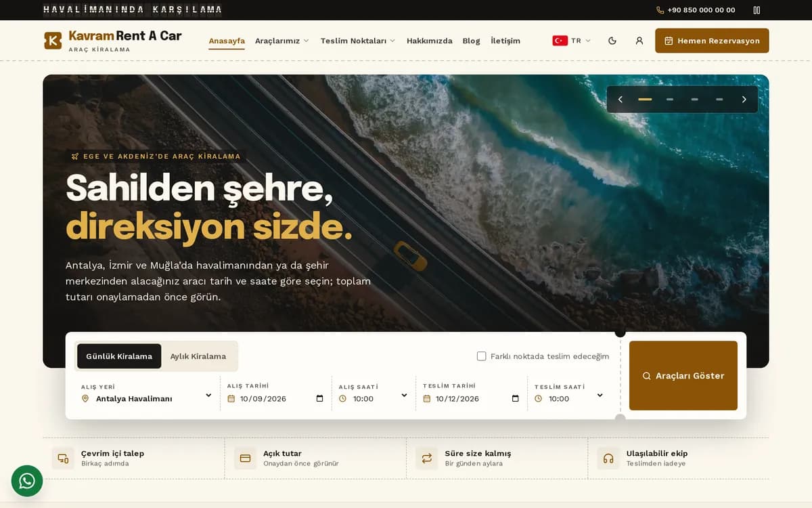Click the Alış Tarihi small calendar icon
Viewport: 812px width, 508px height.
tap(231, 398)
